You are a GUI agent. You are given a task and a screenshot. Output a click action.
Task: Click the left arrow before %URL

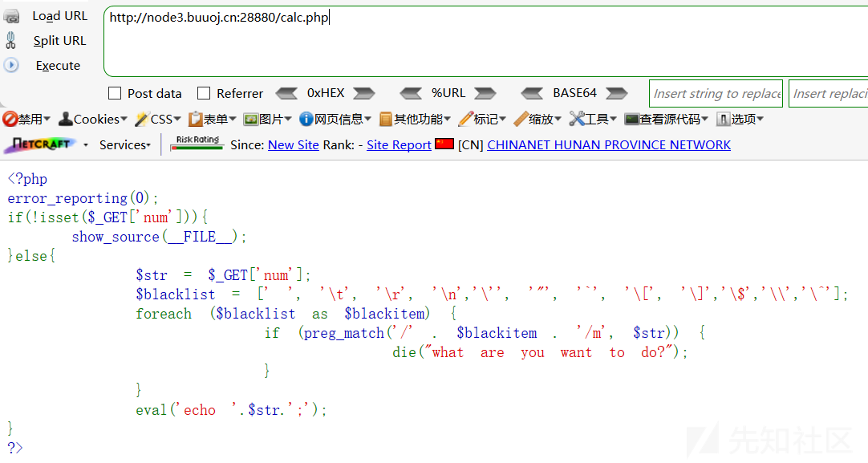(x=411, y=93)
